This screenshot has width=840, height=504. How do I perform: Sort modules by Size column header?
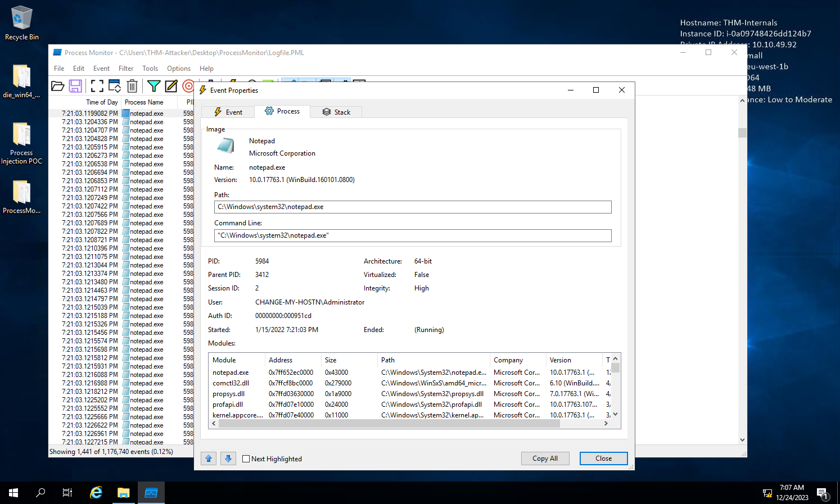point(349,360)
